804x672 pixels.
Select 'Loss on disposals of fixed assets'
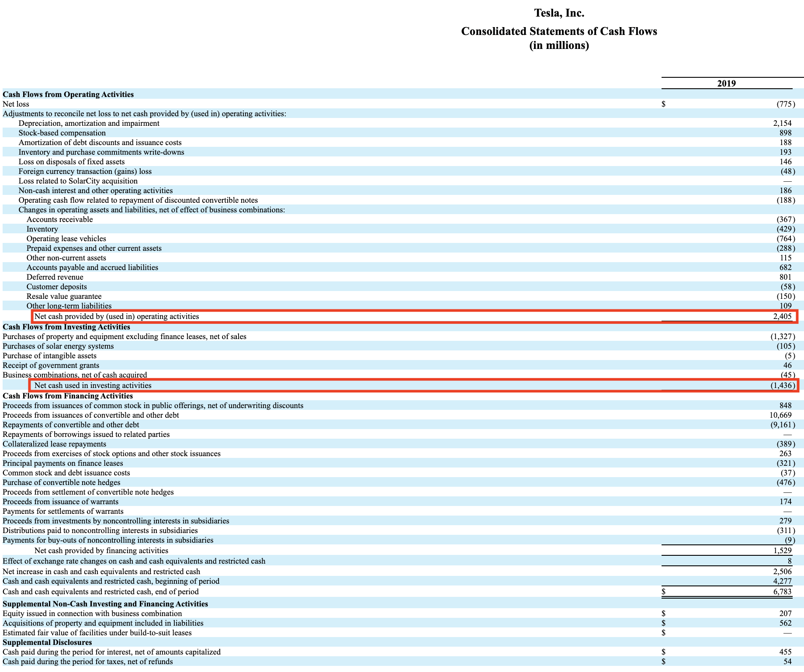pos(72,162)
